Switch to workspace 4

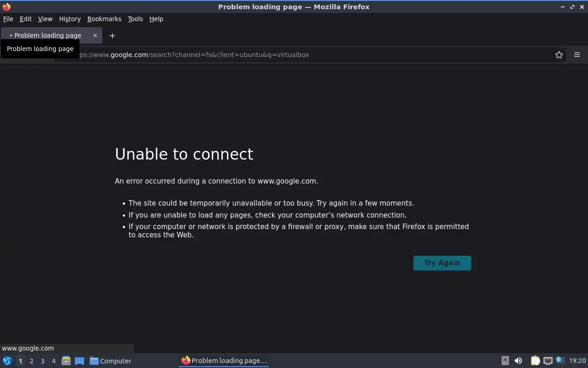coord(53,361)
